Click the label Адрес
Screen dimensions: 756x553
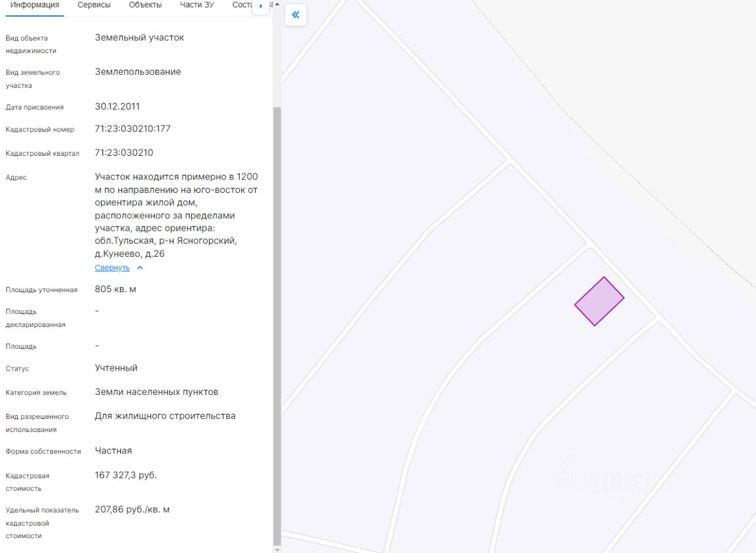tap(17, 178)
